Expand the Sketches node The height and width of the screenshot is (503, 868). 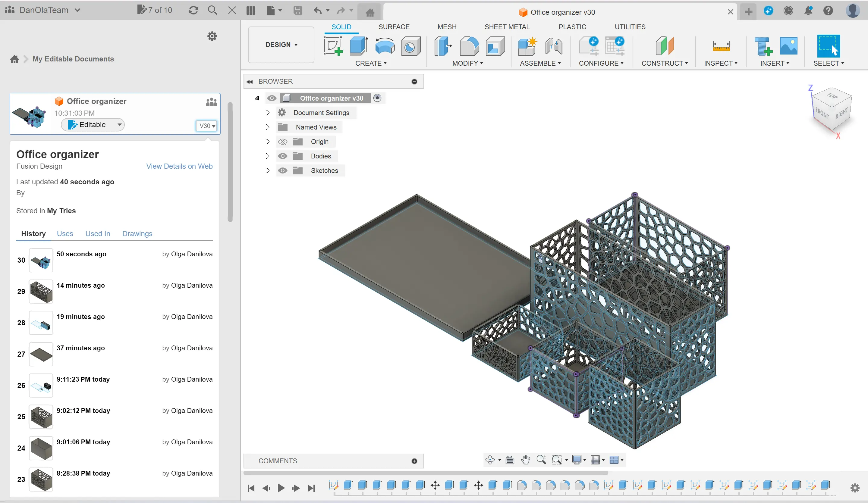pos(267,171)
